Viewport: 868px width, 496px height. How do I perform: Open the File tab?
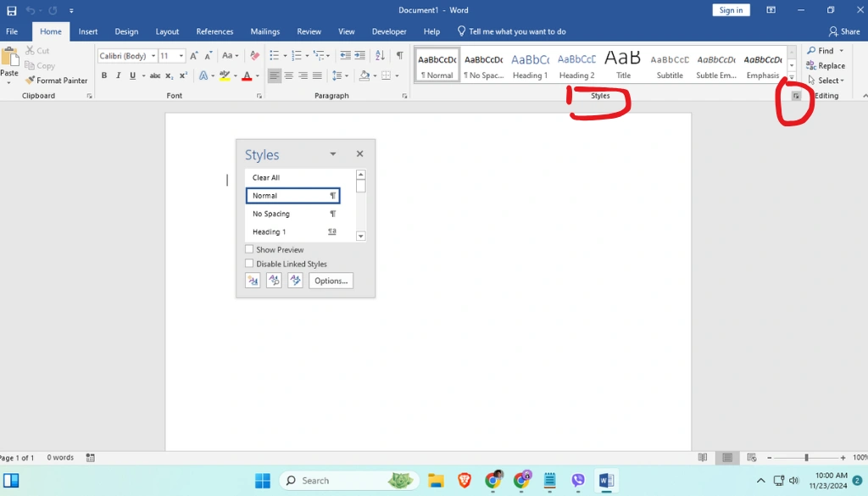click(x=12, y=31)
